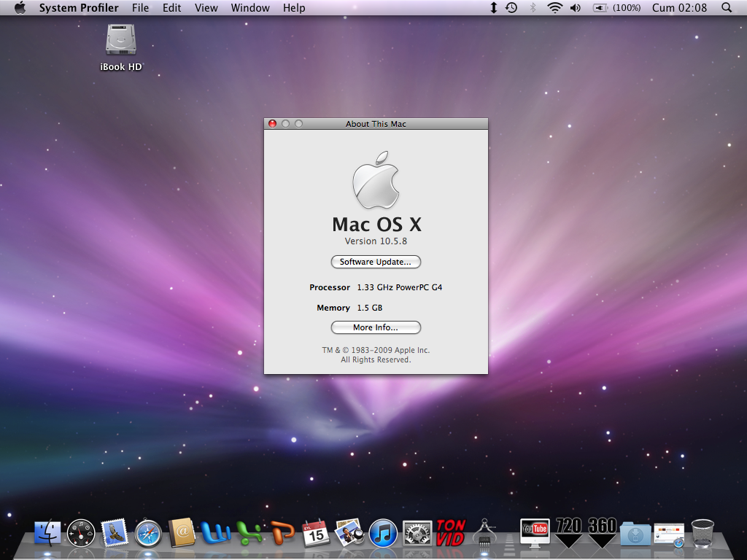This screenshot has height=560, width=747.
Task: Click Version 10.5.8 text
Action: pos(376,241)
